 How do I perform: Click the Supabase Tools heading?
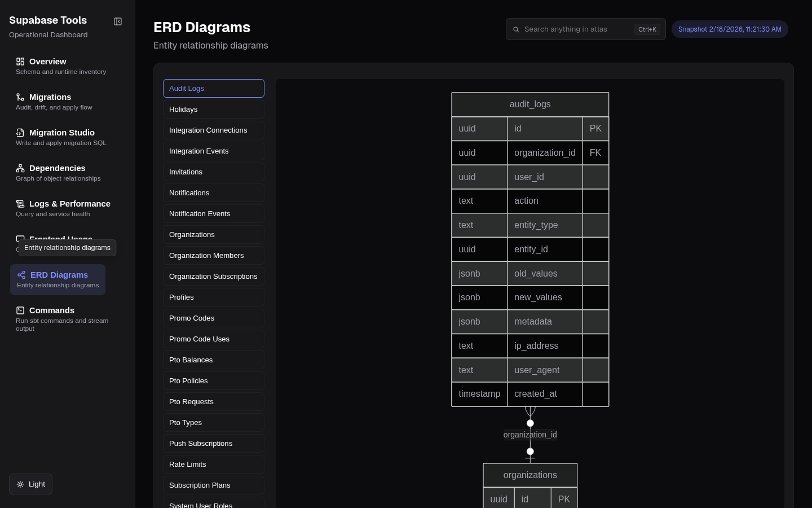(48, 20)
